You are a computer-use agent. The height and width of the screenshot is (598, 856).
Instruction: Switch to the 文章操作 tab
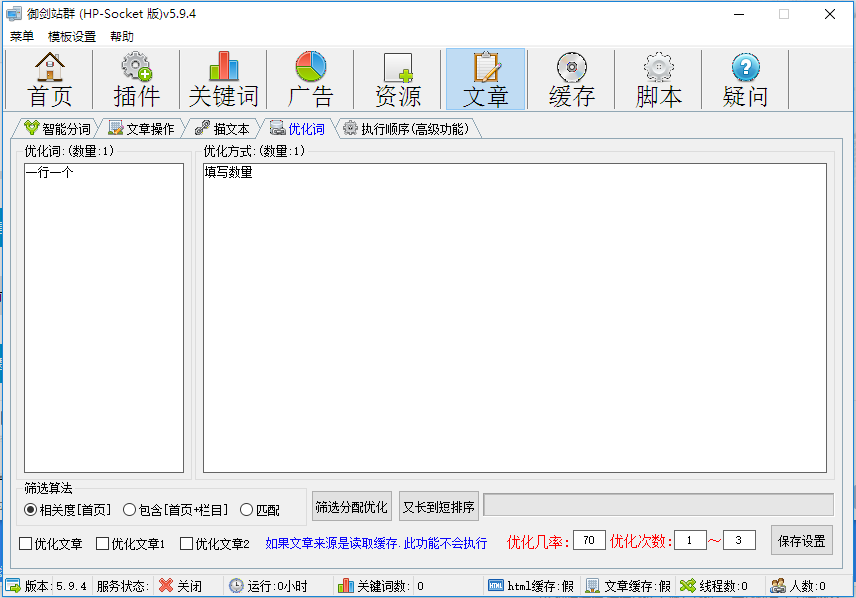click(x=141, y=129)
